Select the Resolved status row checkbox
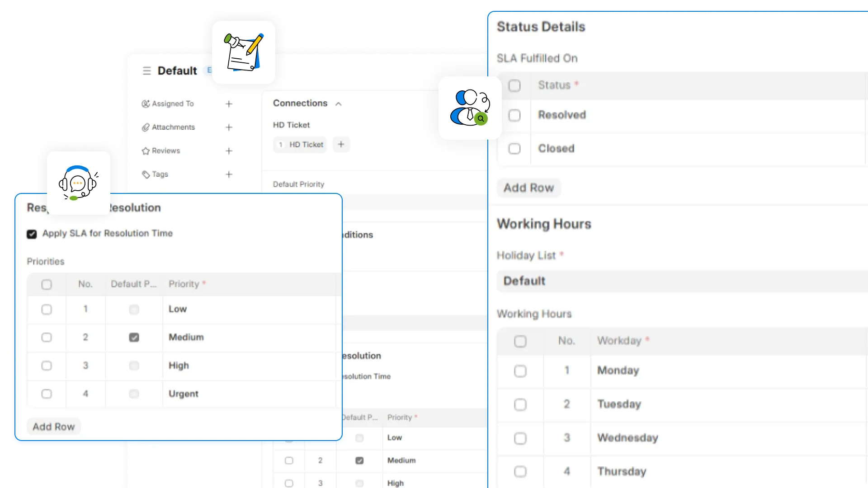 (514, 116)
